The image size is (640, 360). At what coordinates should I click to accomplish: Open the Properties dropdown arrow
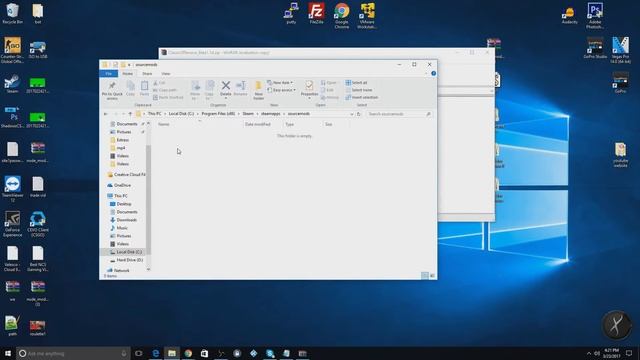point(309,98)
